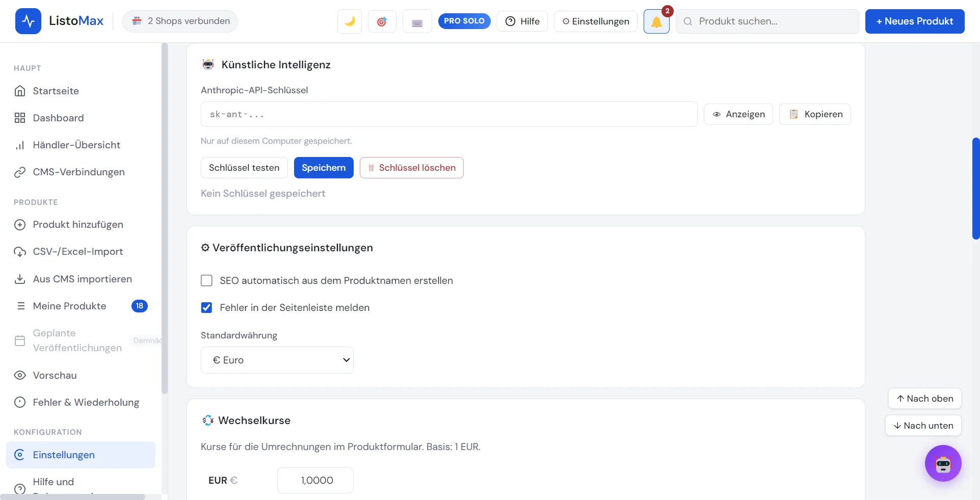
Task: Click Schlüssel testen button
Action: pos(244,168)
